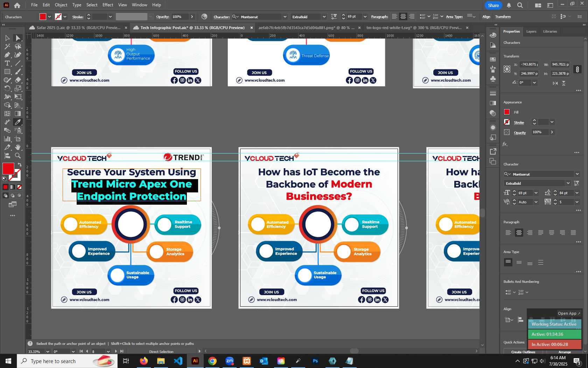
Task: Click the stroke swatch in Properties Appearance
Action: [507, 122]
